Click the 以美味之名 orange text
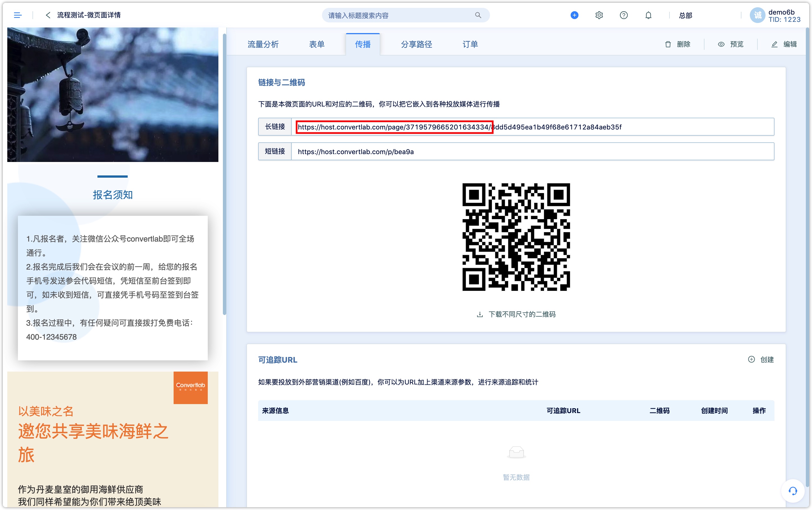The image size is (812, 510). [x=46, y=411]
